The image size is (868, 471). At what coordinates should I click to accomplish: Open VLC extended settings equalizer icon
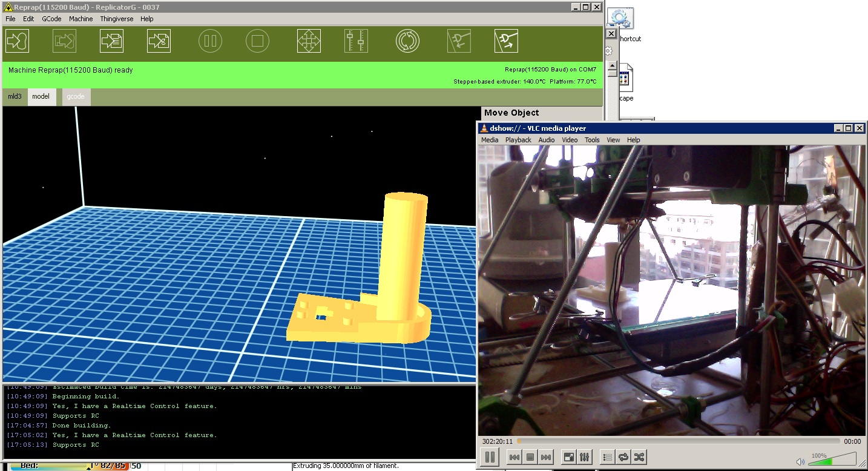pyautogui.click(x=585, y=457)
